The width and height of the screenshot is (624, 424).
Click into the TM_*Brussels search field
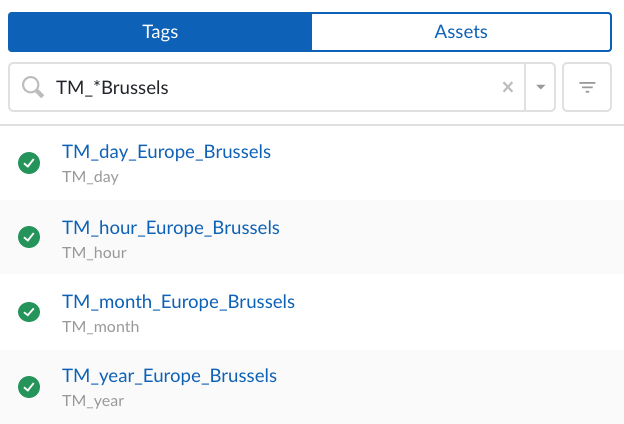270,88
